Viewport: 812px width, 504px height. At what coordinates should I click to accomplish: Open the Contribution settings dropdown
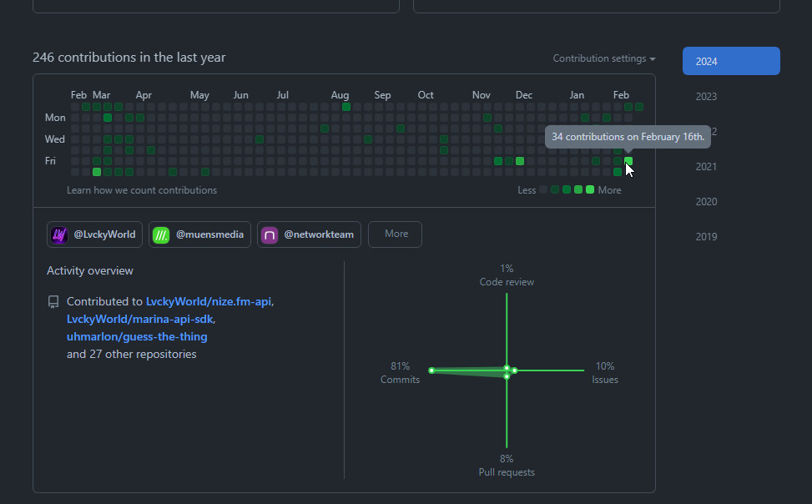tap(604, 58)
